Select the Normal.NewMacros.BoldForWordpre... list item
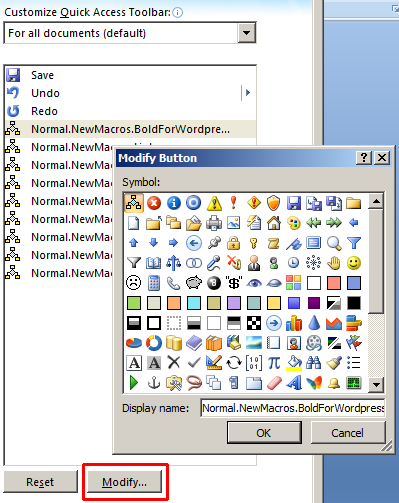 [x=131, y=129]
